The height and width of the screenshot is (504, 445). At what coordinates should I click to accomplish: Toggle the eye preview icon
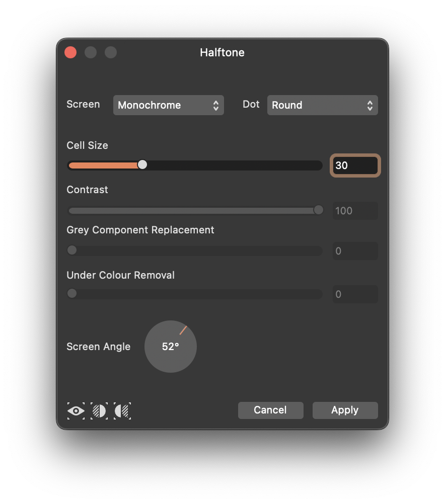pos(76,411)
